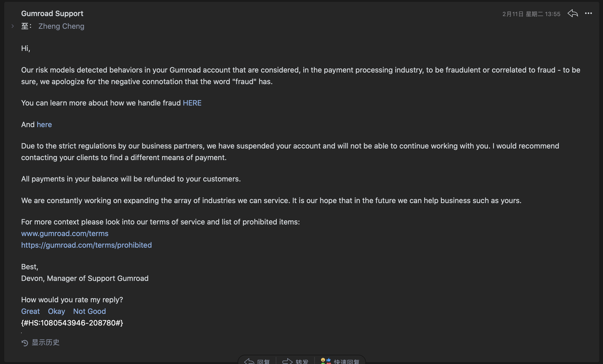Image resolution: width=603 pixels, height=364 pixels.
Task: Click the 回复 reply button in bottom bar
Action: point(257,361)
